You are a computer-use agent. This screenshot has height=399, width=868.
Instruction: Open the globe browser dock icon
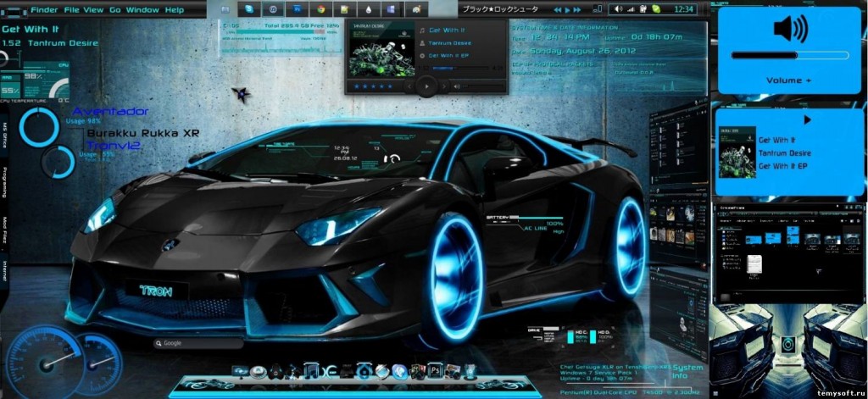point(382,371)
